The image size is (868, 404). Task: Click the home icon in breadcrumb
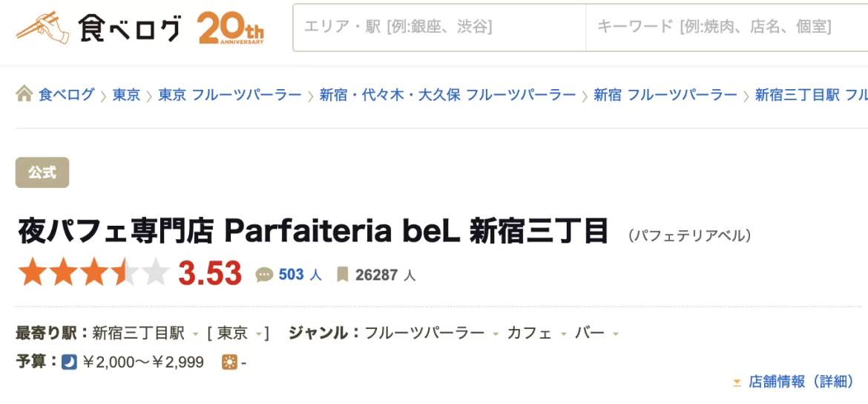click(x=24, y=94)
